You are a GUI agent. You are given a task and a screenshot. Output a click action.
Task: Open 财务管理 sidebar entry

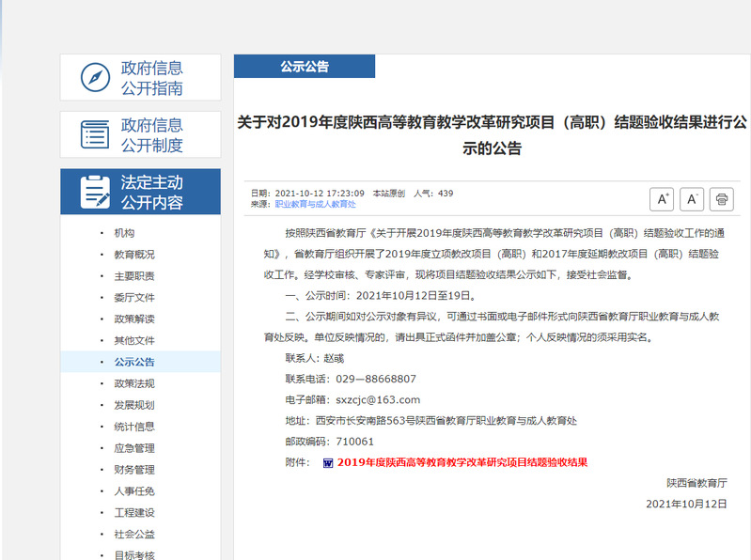pyautogui.click(x=134, y=470)
